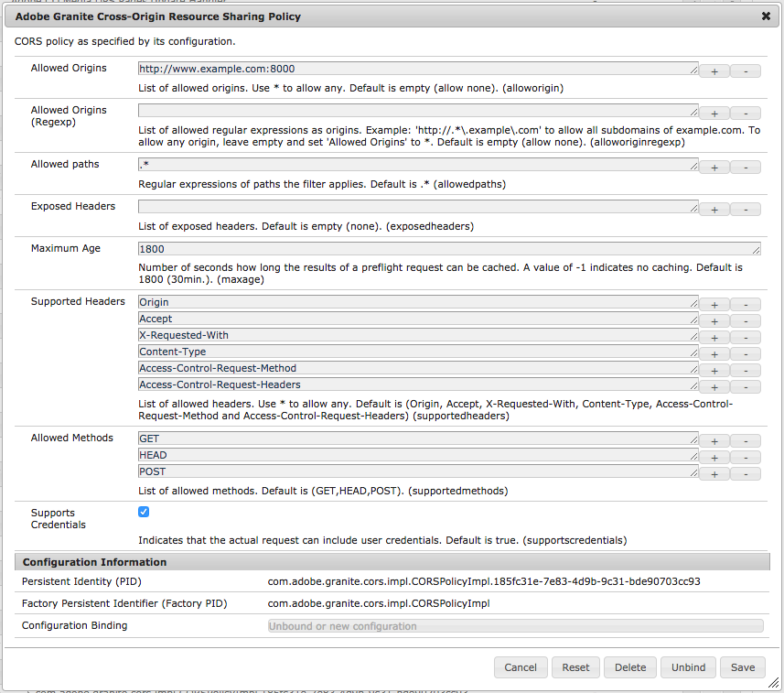Remove the Access-Control-Request-Headers row
The height and width of the screenshot is (693, 784).
click(x=746, y=386)
